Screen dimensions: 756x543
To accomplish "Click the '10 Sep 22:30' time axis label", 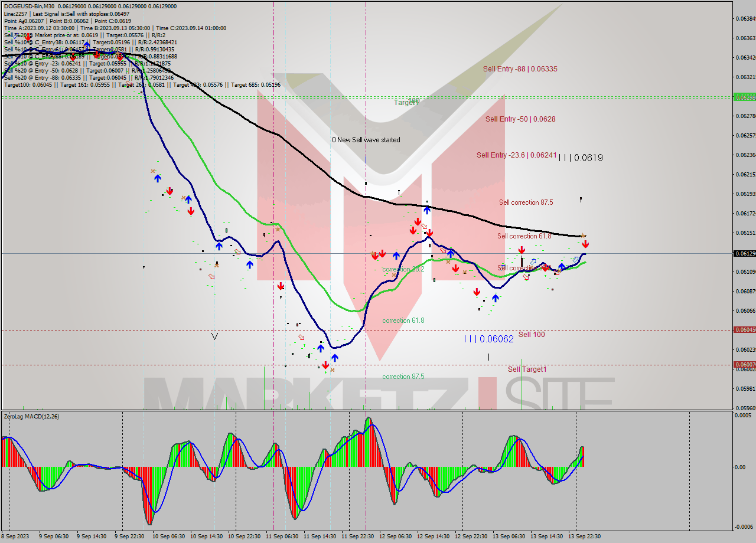I will 244,537.
